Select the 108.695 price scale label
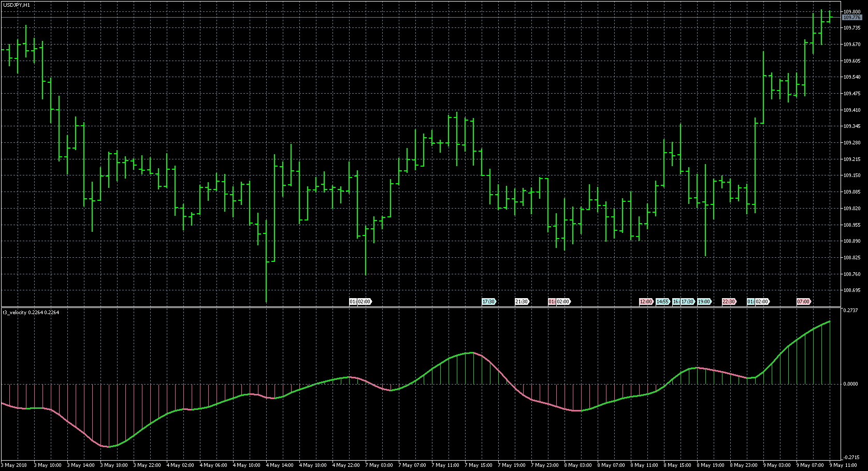This screenshot has height=471, width=868. (x=851, y=290)
